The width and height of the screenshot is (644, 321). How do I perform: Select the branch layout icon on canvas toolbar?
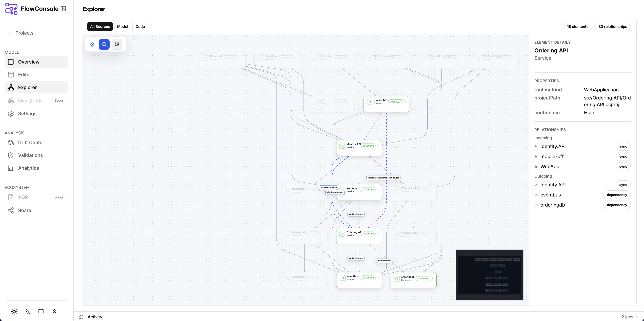[117, 44]
